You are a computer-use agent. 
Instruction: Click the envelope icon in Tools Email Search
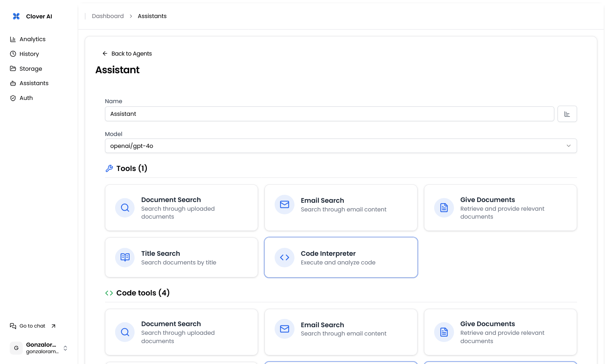coord(285,205)
